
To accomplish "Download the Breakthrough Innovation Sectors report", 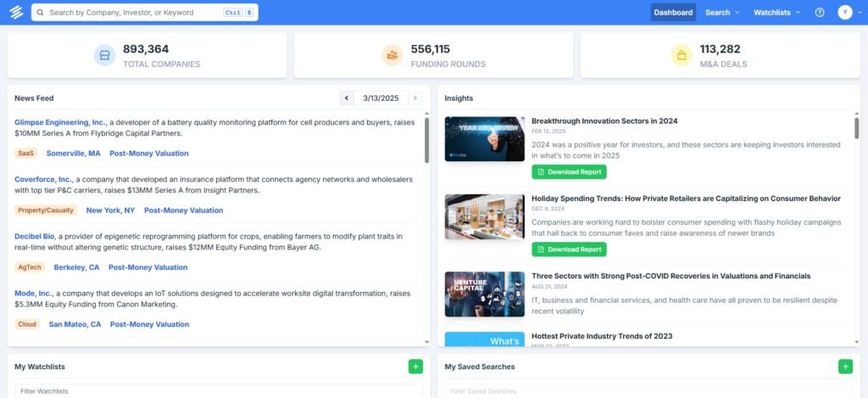I will point(569,172).
